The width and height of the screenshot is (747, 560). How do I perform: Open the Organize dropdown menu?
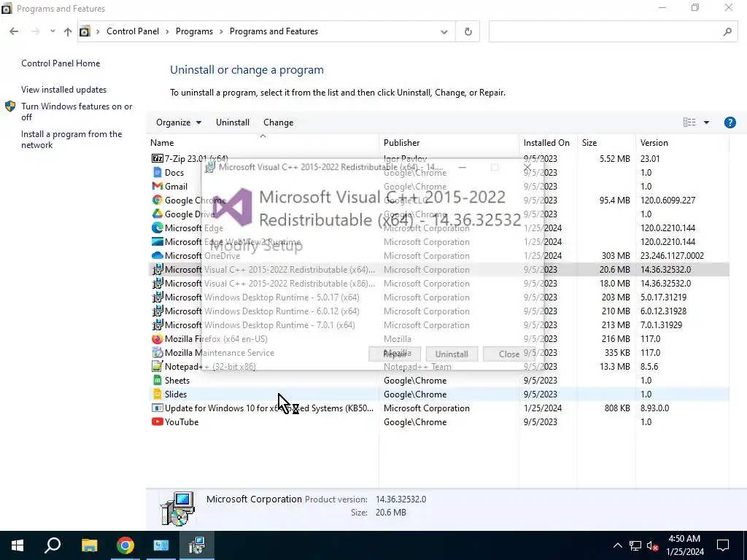(179, 122)
